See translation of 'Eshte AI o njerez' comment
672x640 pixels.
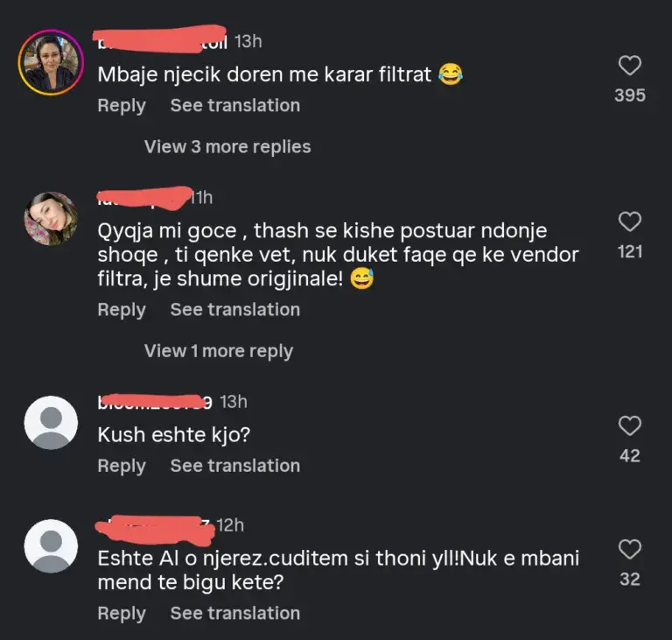pyautogui.click(x=234, y=613)
